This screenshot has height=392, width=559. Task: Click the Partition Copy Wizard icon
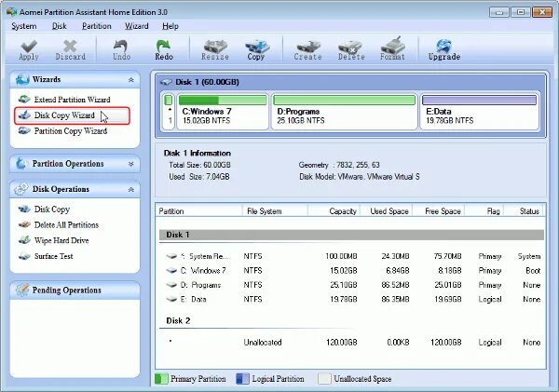24,130
